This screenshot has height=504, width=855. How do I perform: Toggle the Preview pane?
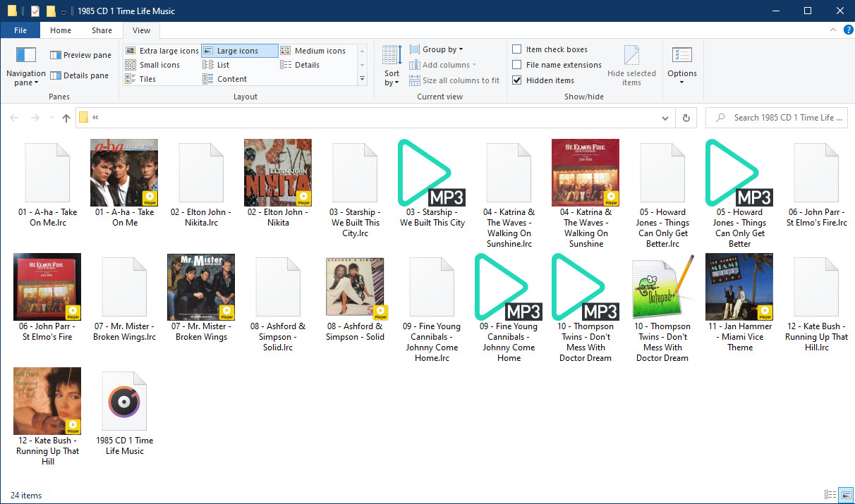80,55
